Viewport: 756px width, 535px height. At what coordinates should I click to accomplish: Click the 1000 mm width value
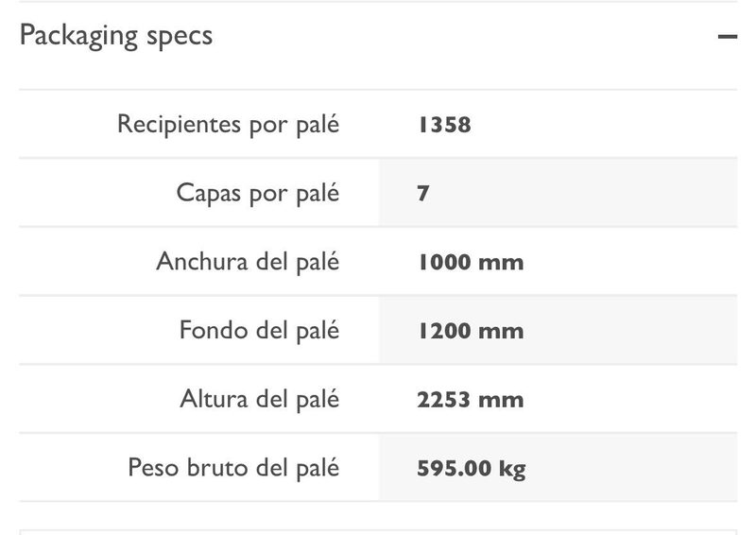coord(471,263)
